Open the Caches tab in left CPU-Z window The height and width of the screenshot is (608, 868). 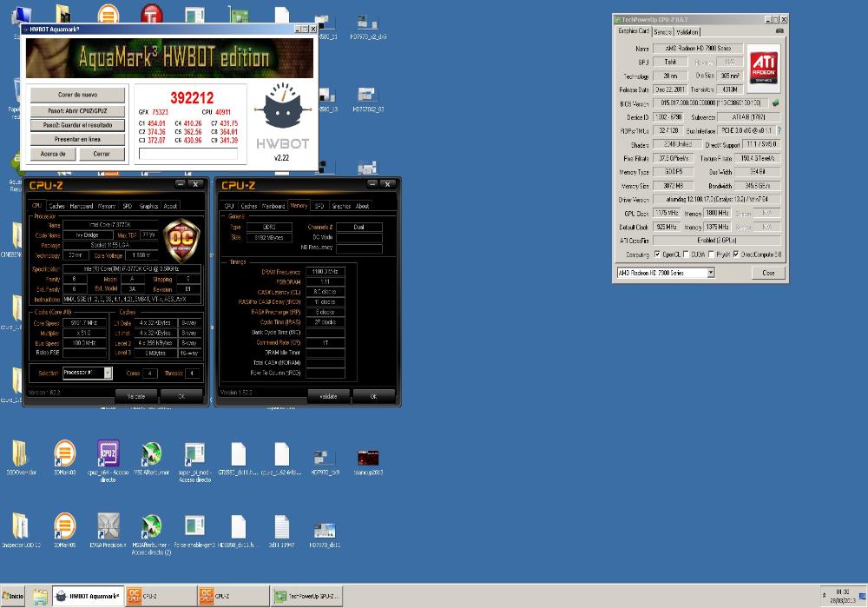click(x=56, y=206)
